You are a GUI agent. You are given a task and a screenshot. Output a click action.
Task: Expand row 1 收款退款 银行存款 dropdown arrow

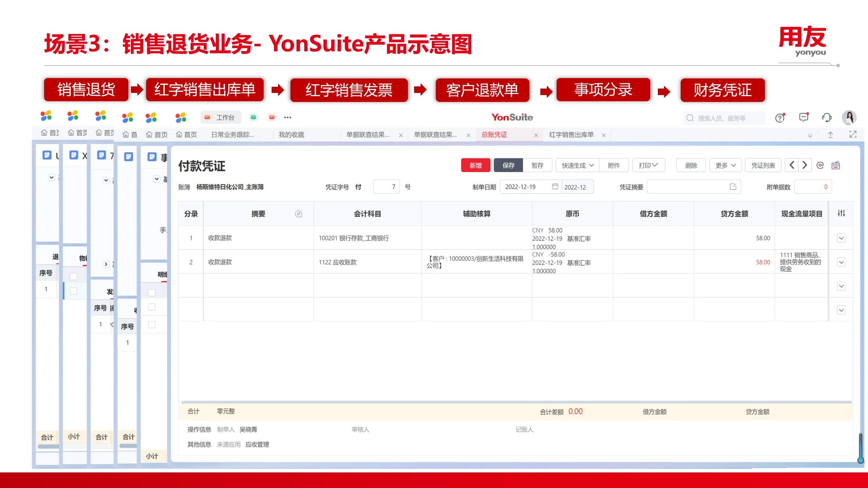[x=841, y=238]
